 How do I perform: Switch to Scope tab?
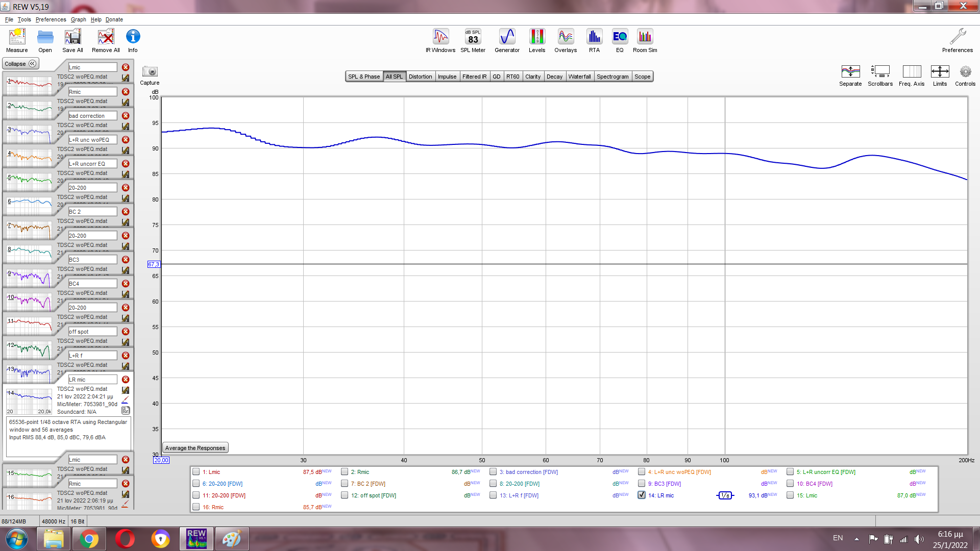coord(642,77)
